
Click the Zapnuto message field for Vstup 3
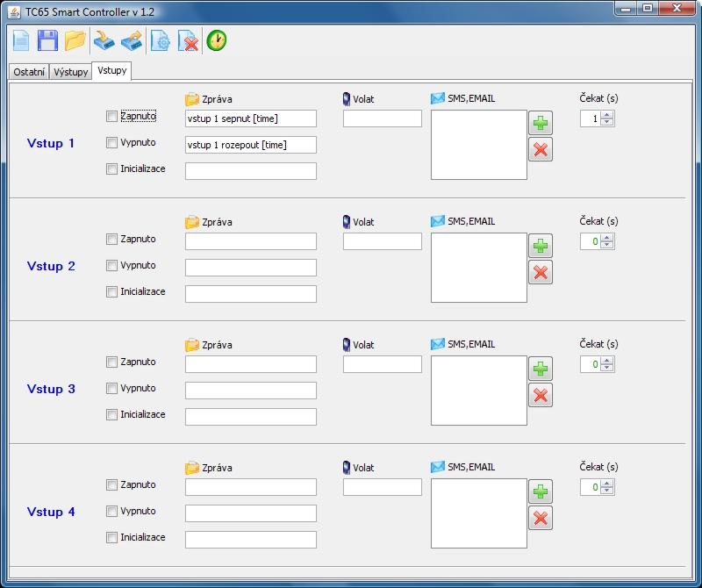[251, 364]
